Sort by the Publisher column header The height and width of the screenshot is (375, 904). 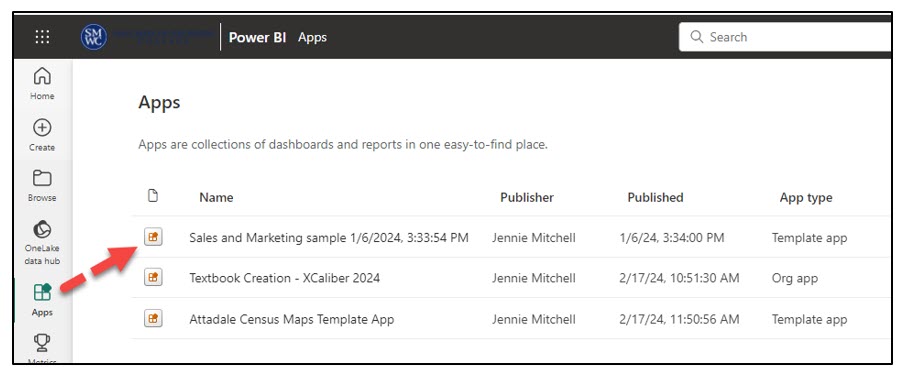point(527,197)
